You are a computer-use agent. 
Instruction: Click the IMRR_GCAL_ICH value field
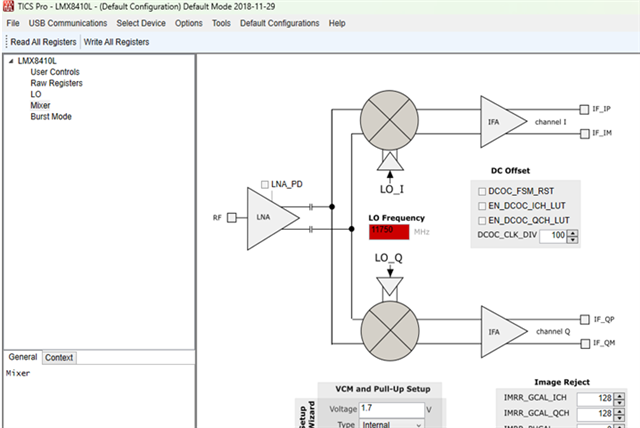[x=596, y=399]
